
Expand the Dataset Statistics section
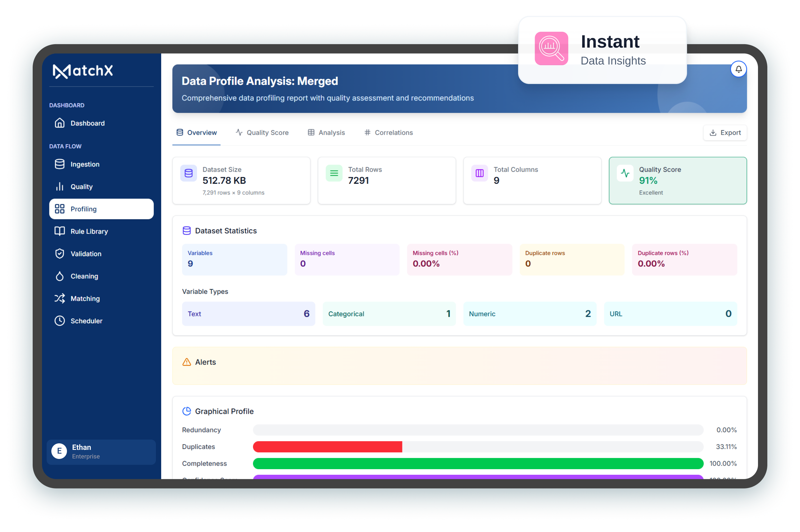click(226, 231)
